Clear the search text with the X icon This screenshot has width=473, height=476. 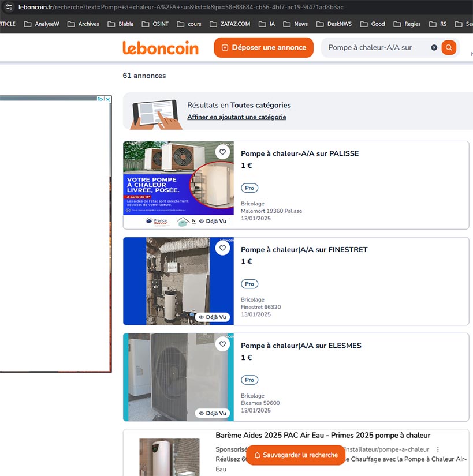[x=434, y=47]
